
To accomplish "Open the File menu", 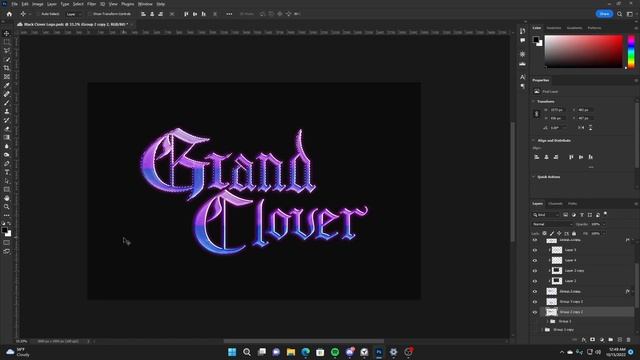I will (14, 4).
